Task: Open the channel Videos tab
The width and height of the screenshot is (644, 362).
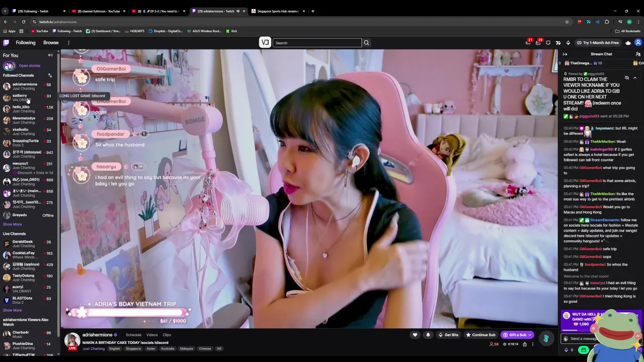Action: tap(152, 335)
